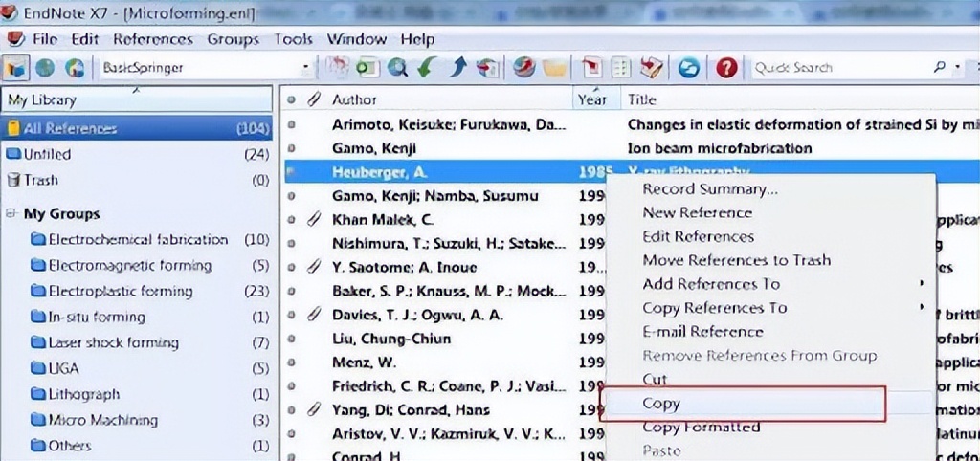Sort the list by Year column header

click(591, 99)
